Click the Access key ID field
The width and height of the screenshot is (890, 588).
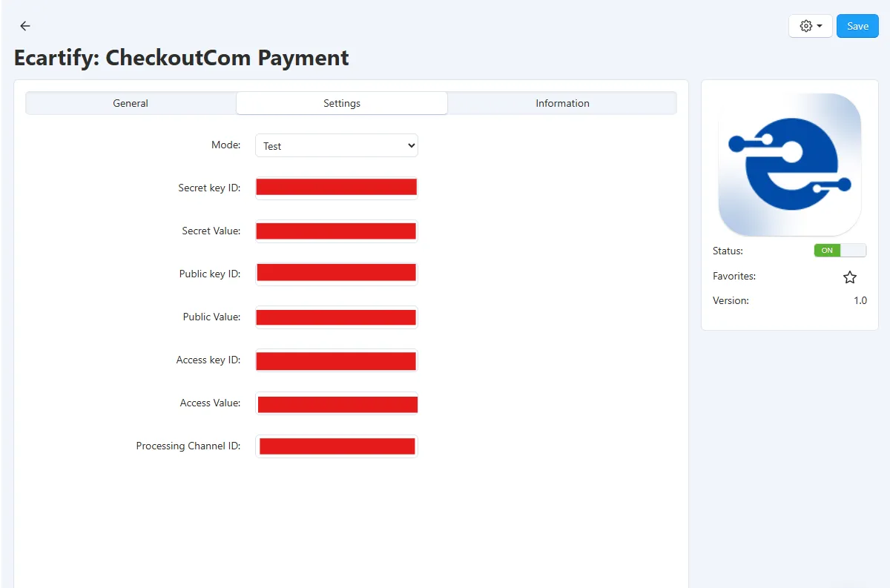click(337, 360)
